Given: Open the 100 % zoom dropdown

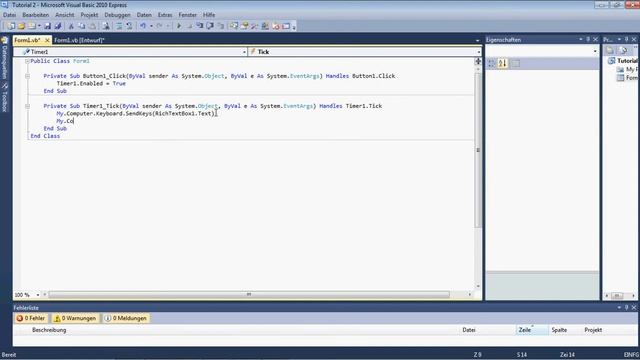Looking at the screenshot, I should point(38,295).
